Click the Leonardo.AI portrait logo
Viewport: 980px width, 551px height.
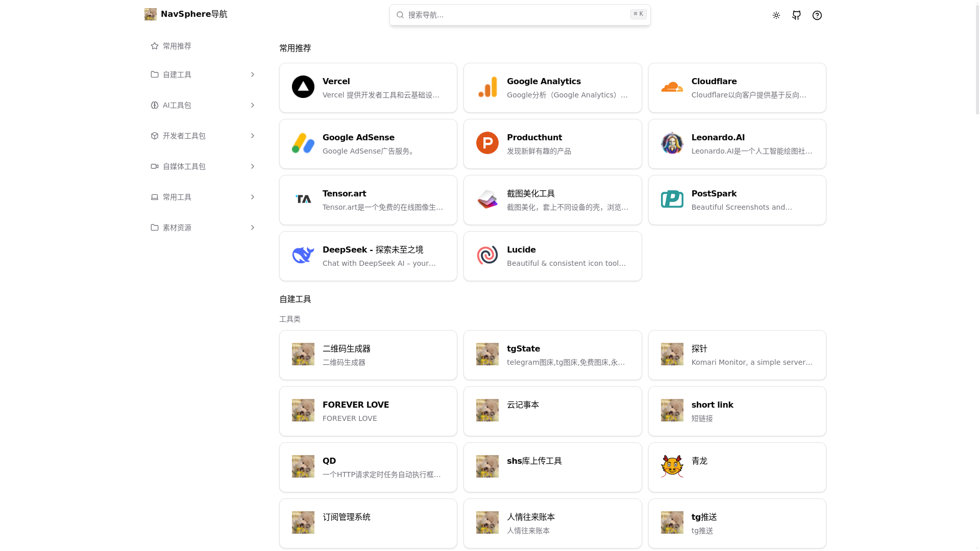672,143
